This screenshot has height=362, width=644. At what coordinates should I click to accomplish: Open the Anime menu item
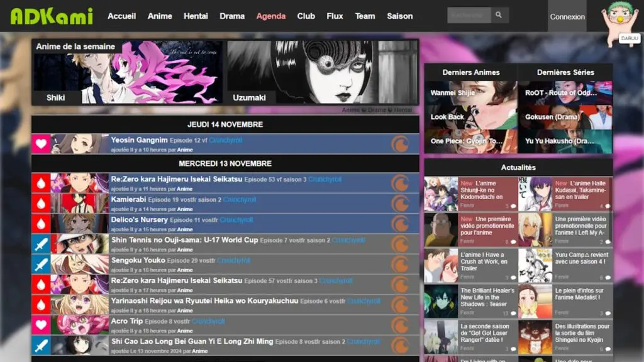point(160,16)
